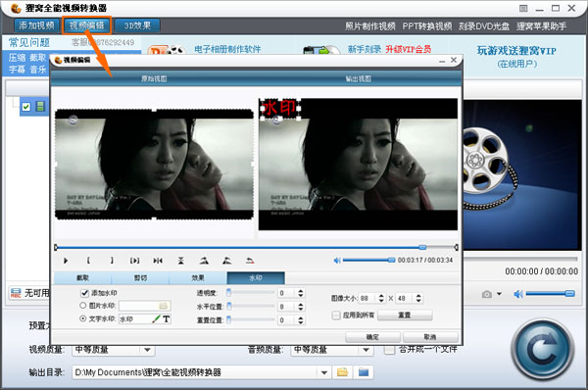Open 照片制作视频 in top menu
The height and width of the screenshot is (390, 588).
tap(370, 26)
